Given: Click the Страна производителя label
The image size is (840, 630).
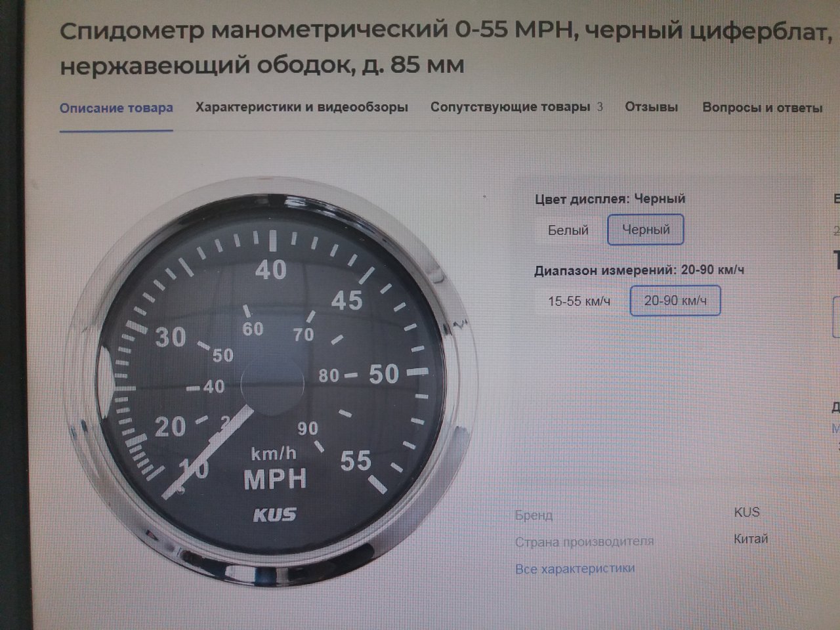Looking at the screenshot, I should [584, 542].
